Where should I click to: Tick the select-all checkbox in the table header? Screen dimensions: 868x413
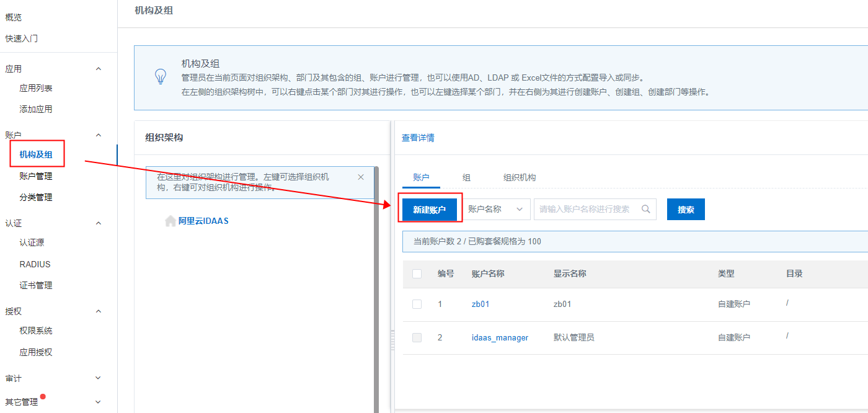click(417, 273)
